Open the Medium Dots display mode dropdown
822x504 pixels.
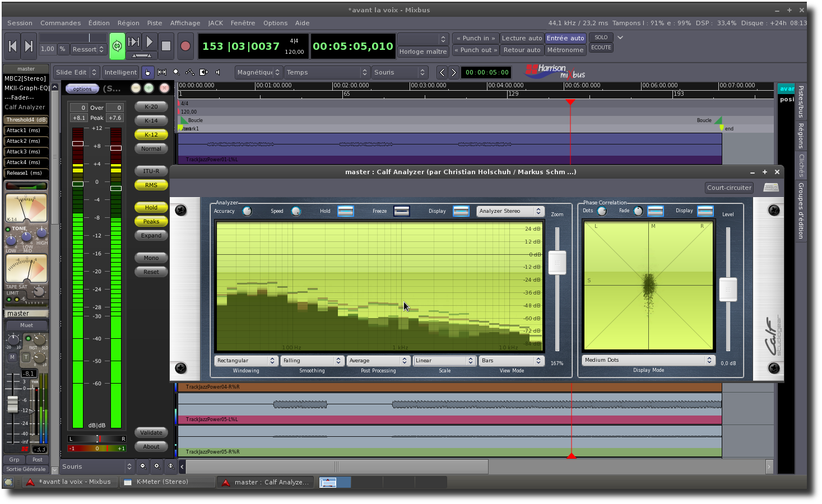[x=648, y=360]
